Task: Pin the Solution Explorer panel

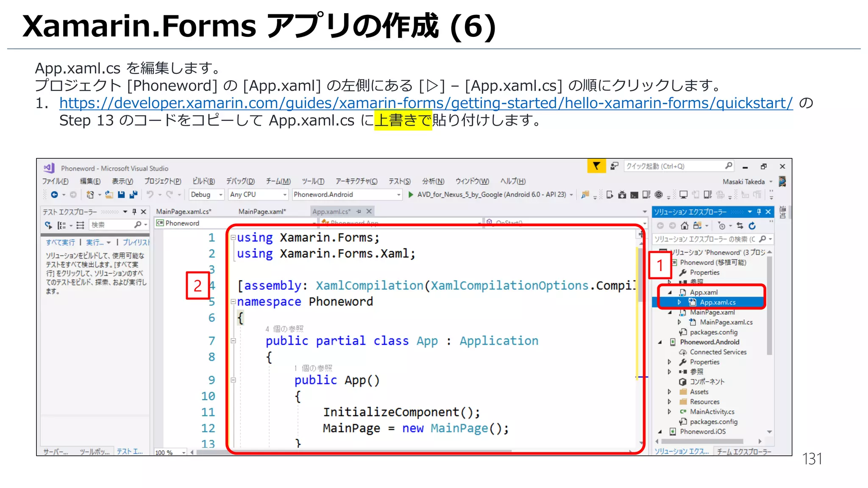Action: tap(759, 212)
